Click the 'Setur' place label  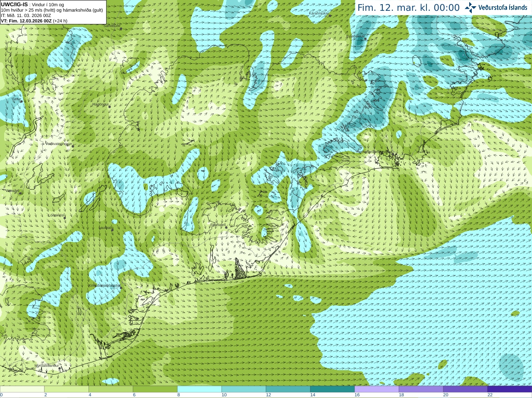coord(16,99)
